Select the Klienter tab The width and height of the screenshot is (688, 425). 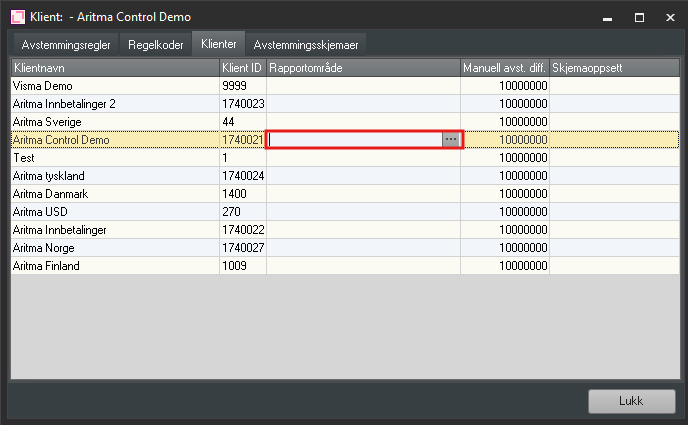(x=219, y=45)
